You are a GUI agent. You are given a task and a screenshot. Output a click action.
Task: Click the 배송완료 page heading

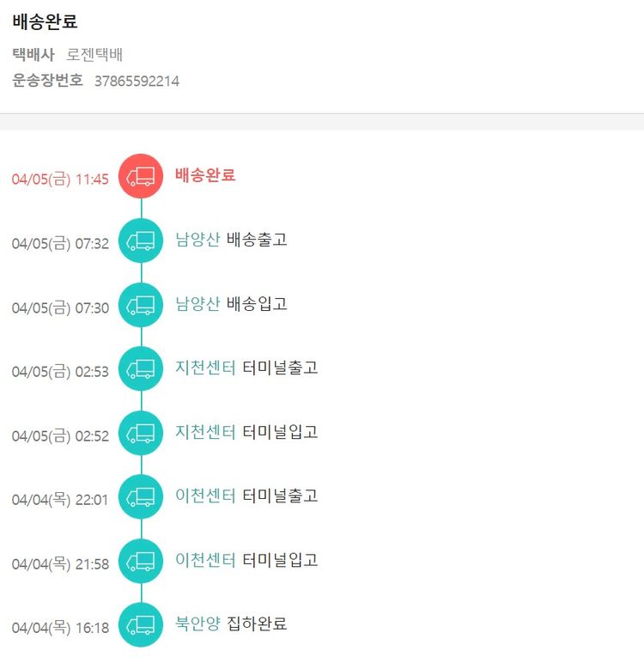[x=46, y=22]
